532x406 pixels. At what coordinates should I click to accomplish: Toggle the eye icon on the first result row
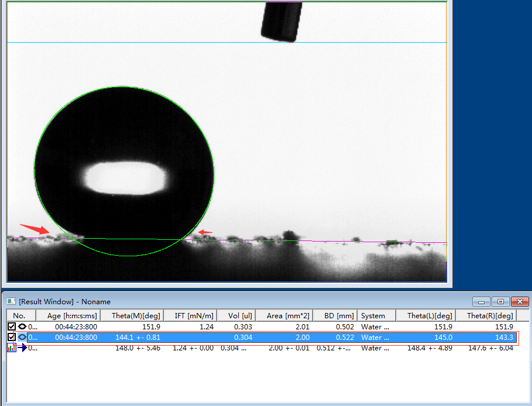(x=22, y=326)
